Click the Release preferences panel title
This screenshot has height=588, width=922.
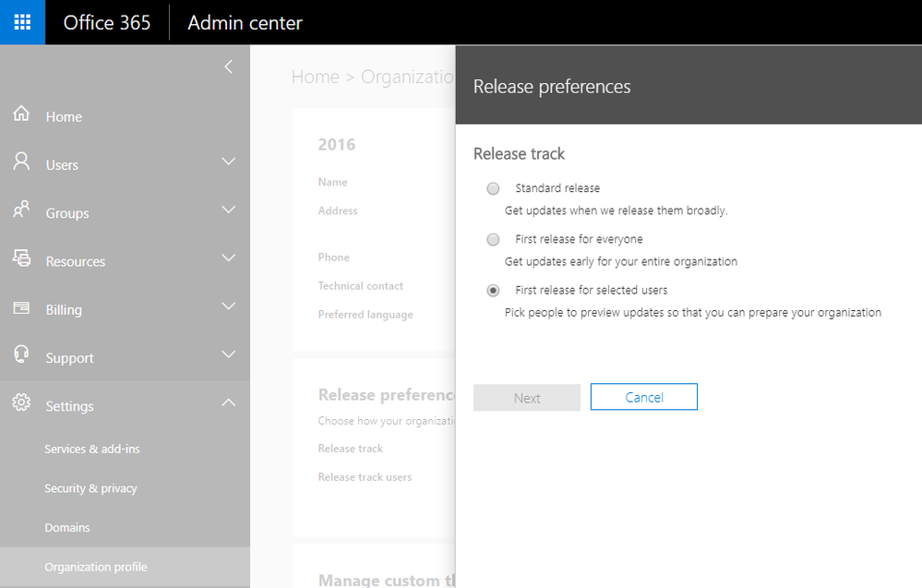coord(552,87)
